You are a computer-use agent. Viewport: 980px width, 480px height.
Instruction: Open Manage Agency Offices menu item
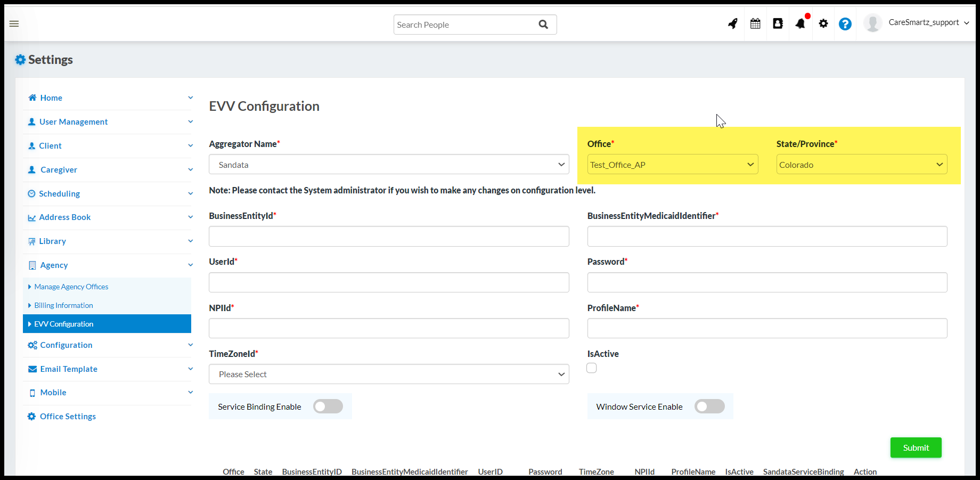(x=71, y=287)
